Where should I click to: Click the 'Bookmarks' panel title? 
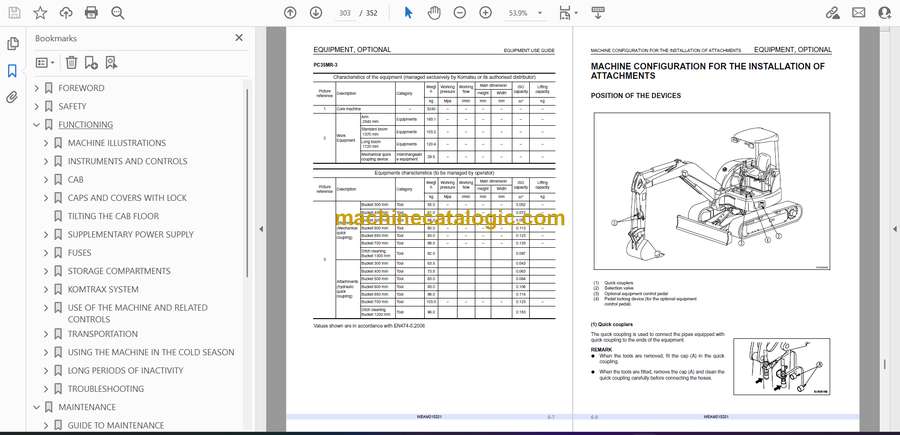56,38
